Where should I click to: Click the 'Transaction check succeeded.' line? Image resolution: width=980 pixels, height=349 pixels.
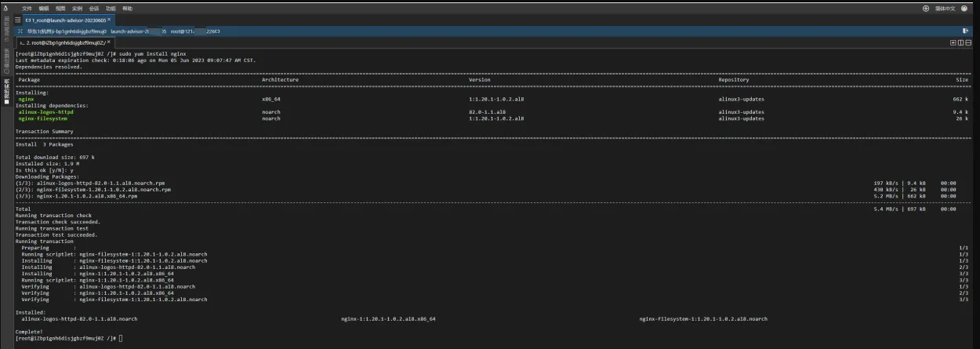coord(57,222)
